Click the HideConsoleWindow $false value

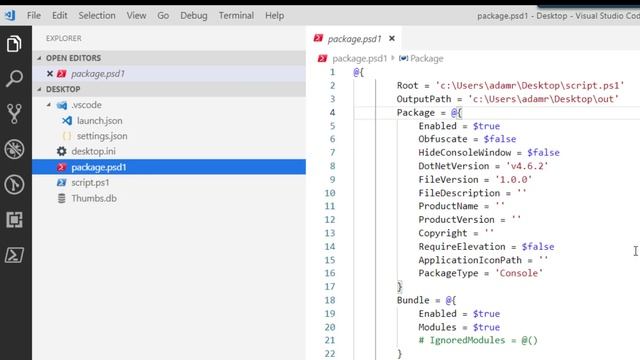click(543, 153)
